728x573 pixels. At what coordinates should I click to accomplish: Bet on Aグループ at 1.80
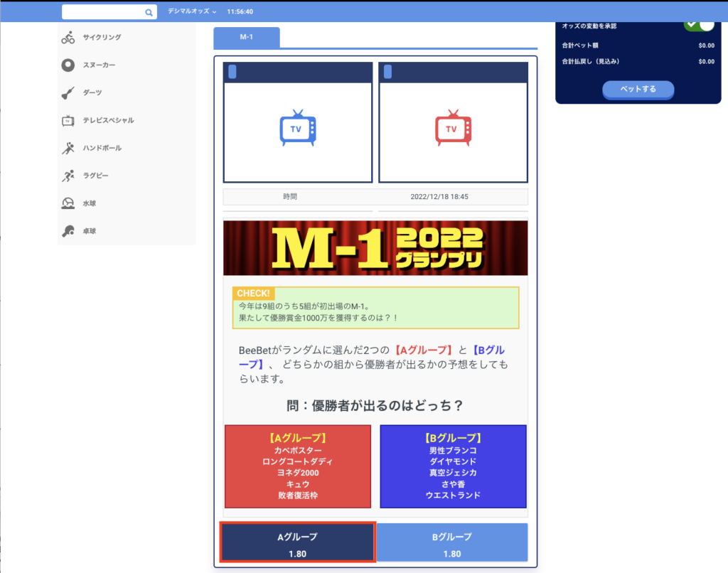[x=298, y=542]
